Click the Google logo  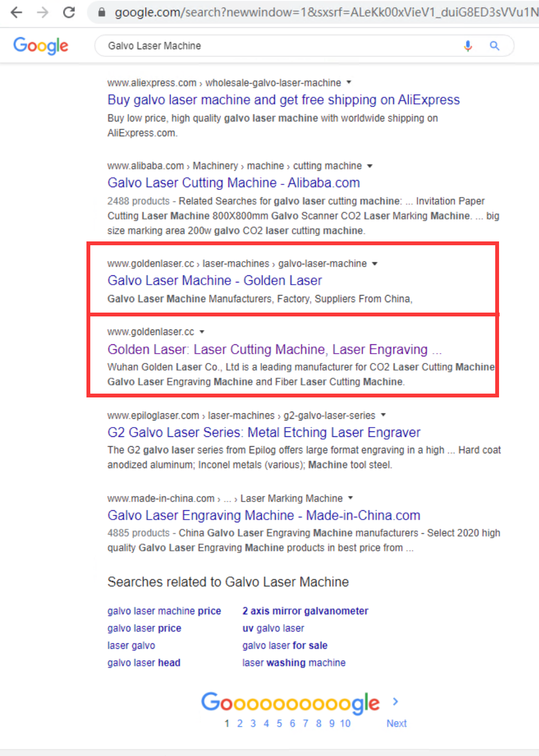(x=41, y=46)
